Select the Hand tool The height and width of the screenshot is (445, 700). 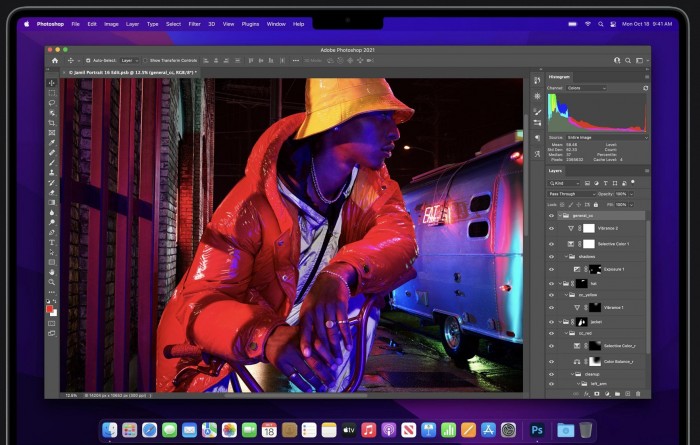tap(52, 271)
